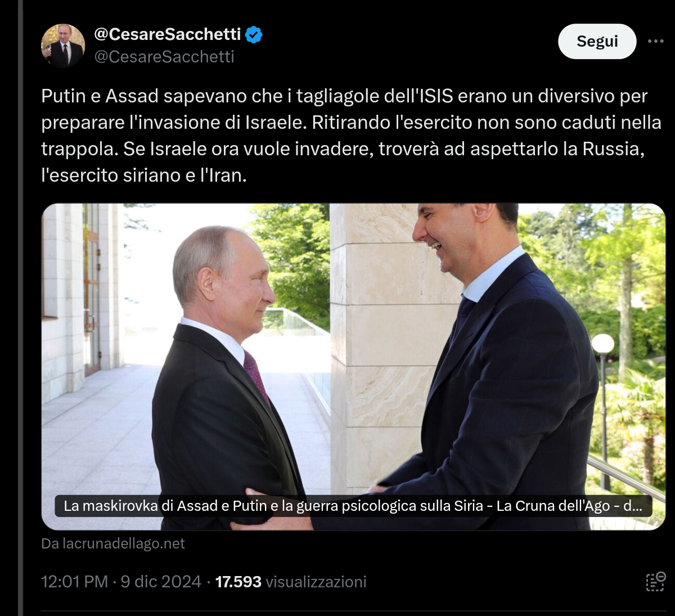Click the three-dot ellipsis icon on the tweet
675x616 pixels.
tap(656, 41)
